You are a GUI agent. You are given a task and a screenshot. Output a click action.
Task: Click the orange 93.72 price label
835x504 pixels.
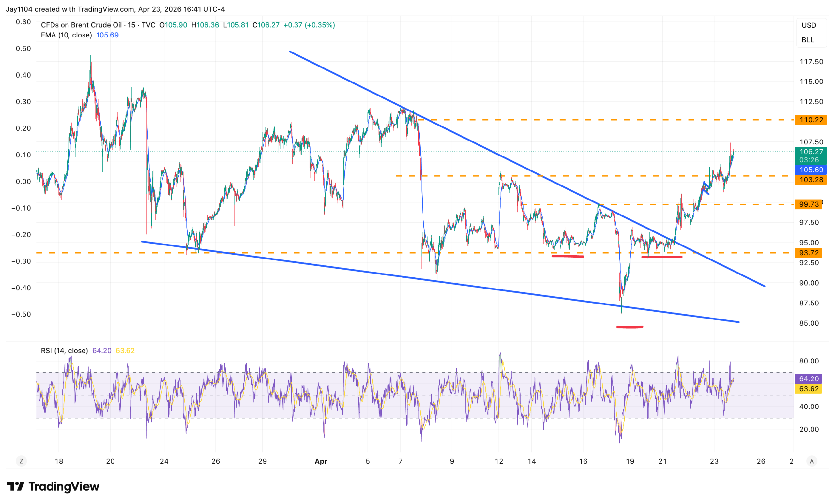(x=808, y=253)
